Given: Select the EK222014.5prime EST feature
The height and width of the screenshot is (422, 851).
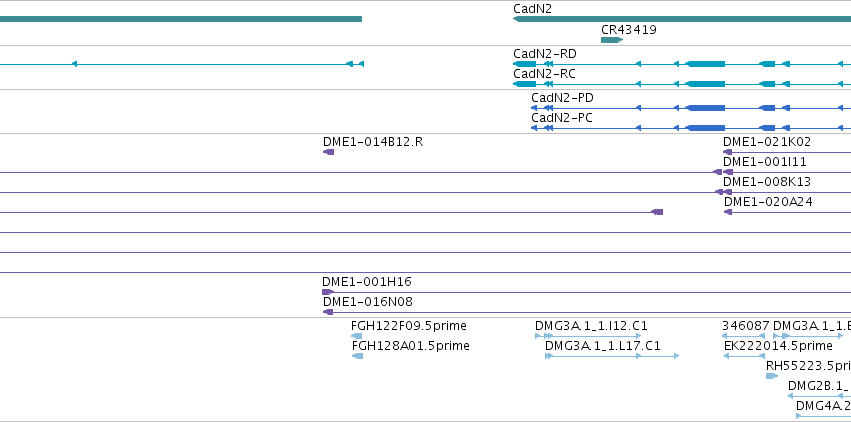Looking at the screenshot, I should (744, 356).
